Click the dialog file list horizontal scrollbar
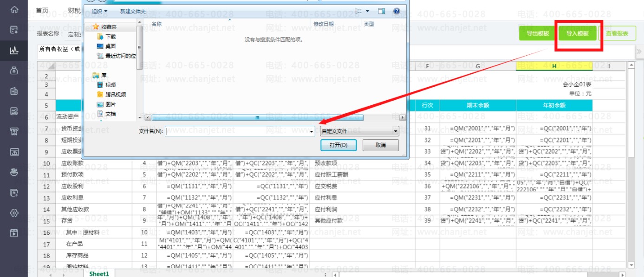This screenshot has height=277, width=644. [257, 118]
